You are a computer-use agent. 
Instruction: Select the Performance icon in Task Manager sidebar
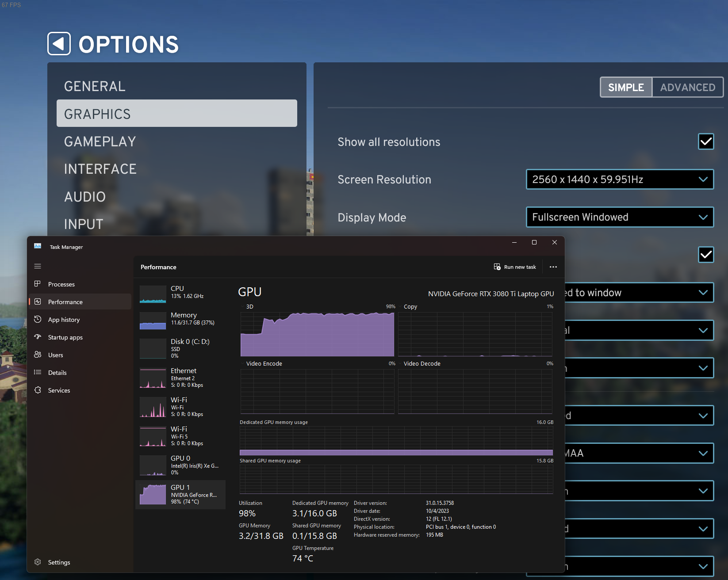(x=65, y=302)
